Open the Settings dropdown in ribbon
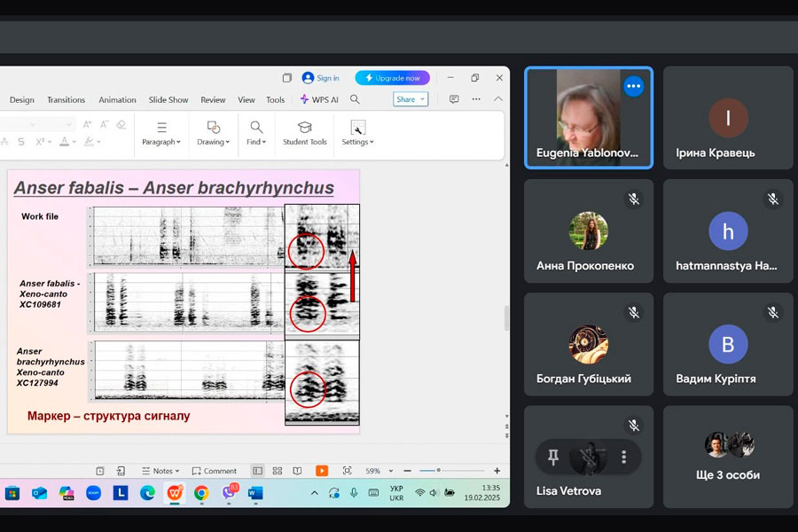The image size is (798, 532). click(x=357, y=133)
